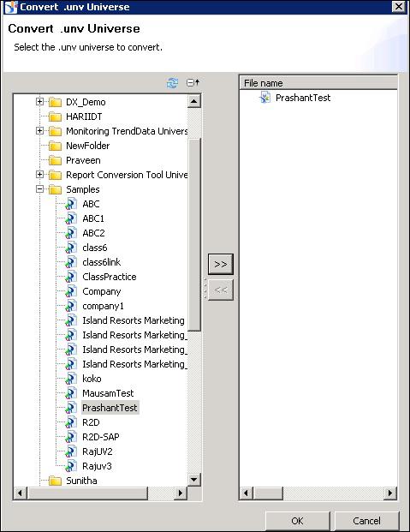The width and height of the screenshot is (410, 532).
Task: Select the class6link universe icon
Action: click(x=71, y=262)
